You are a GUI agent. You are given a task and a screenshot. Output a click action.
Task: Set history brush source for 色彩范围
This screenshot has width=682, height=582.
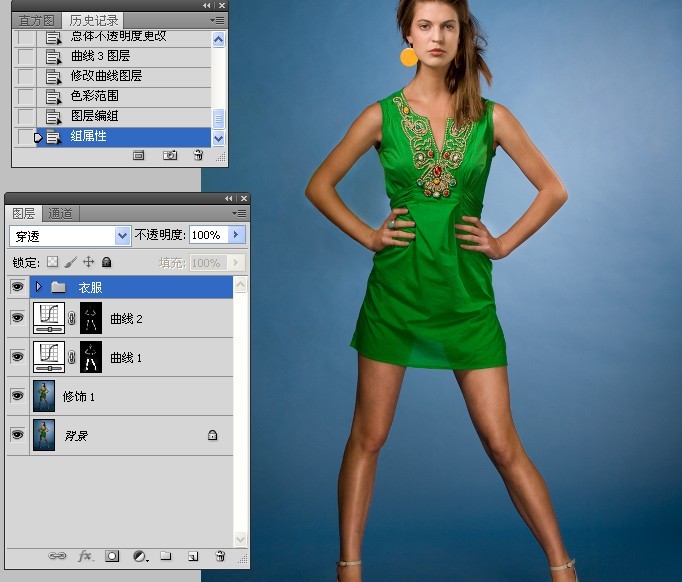tap(26, 97)
